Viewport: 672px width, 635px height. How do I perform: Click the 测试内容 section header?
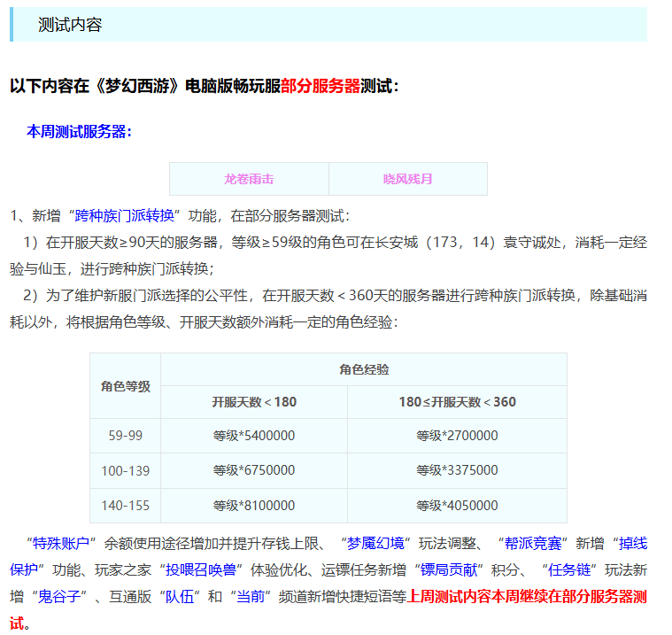tap(70, 25)
